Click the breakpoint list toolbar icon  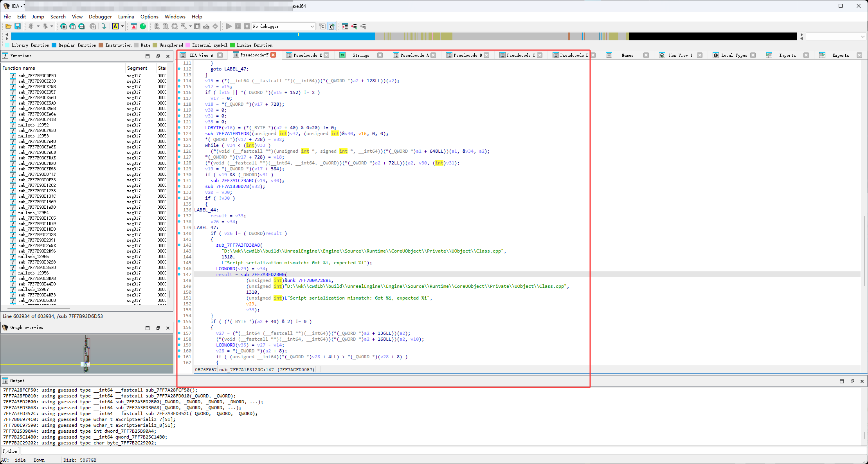(345, 26)
